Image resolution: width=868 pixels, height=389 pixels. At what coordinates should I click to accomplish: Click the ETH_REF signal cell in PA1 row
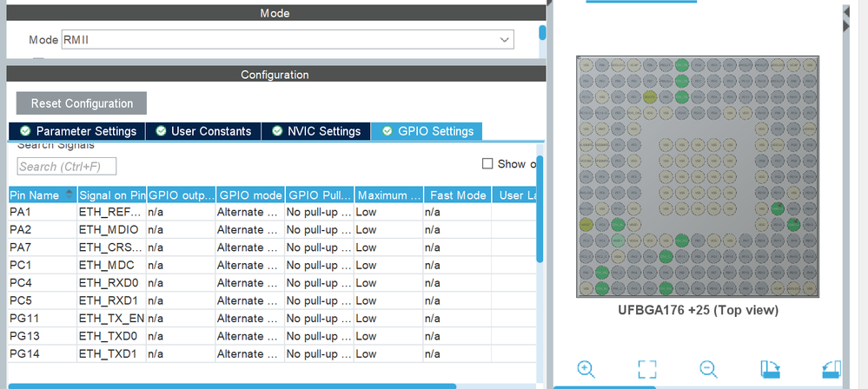(x=112, y=212)
